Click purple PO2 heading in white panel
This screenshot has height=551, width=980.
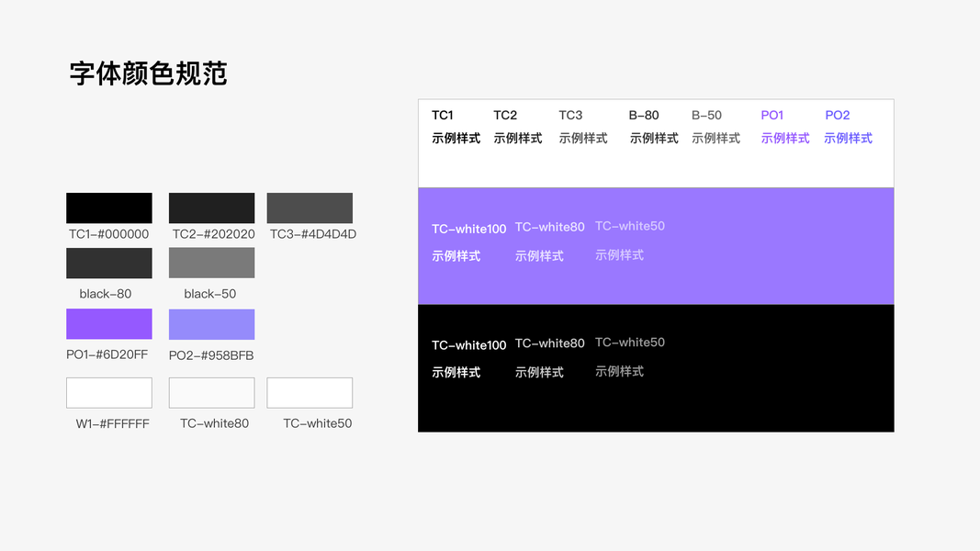(x=838, y=116)
